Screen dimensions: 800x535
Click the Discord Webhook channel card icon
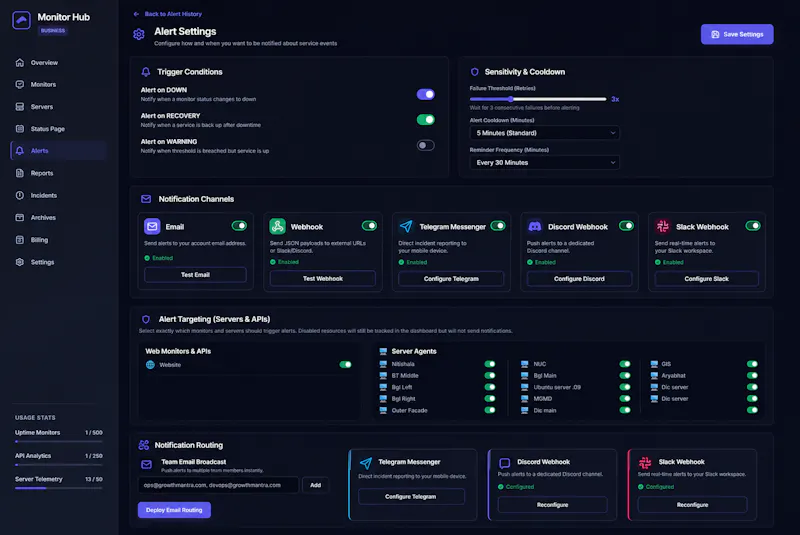point(535,226)
